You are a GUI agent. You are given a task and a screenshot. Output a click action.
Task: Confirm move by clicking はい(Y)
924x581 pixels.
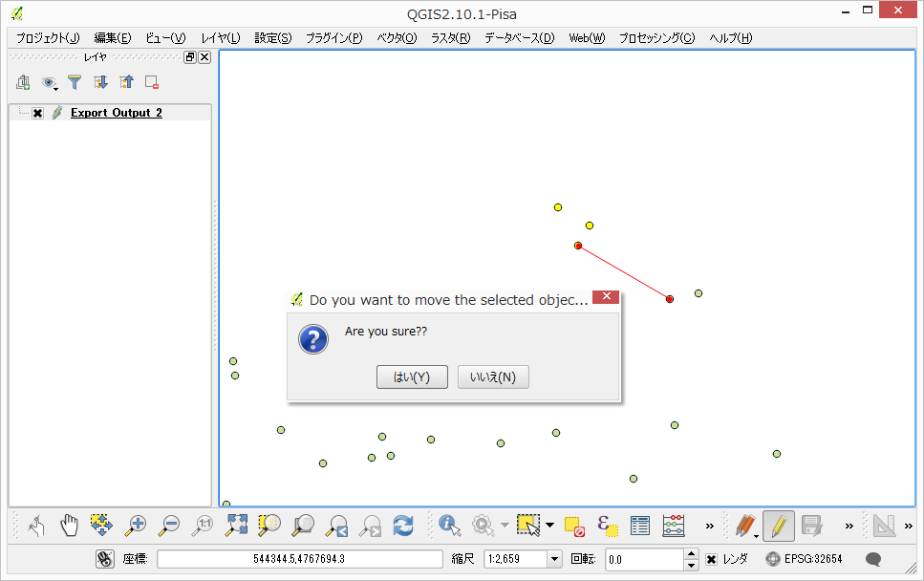tap(412, 377)
